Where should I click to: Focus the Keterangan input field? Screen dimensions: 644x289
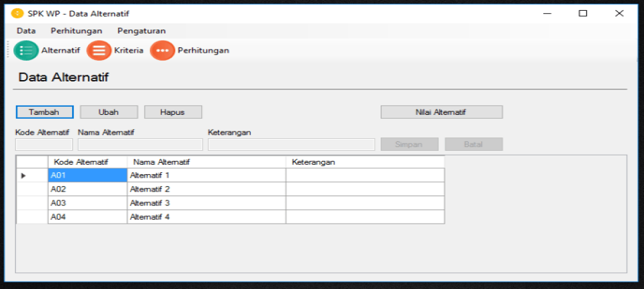coord(291,144)
